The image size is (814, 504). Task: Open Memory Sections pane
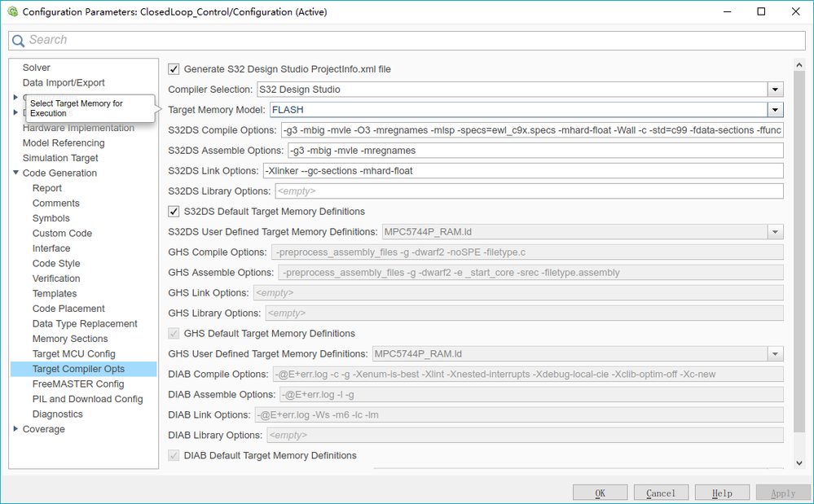tap(70, 338)
